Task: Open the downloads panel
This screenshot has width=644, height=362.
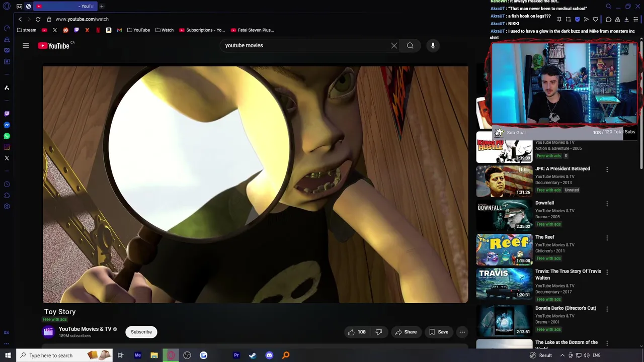Action: (626, 19)
